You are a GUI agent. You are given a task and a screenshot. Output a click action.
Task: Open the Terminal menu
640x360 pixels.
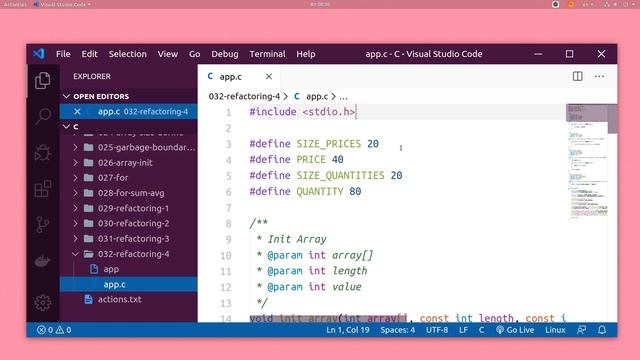(267, 54)
